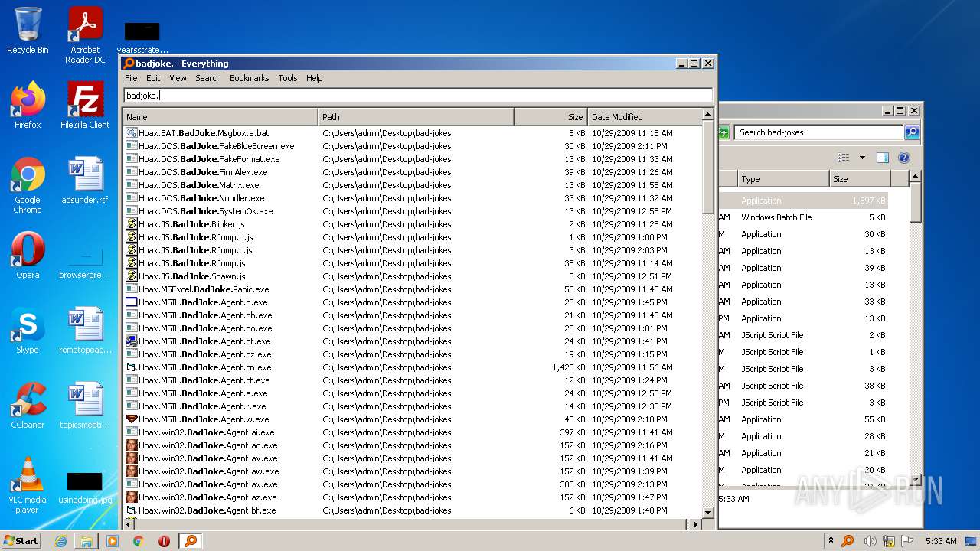
Task: Click icon of Hoax.Win32.BadJoke.Agent.ai.exe file
Action: pyautogui.click(x=131, y=432)
